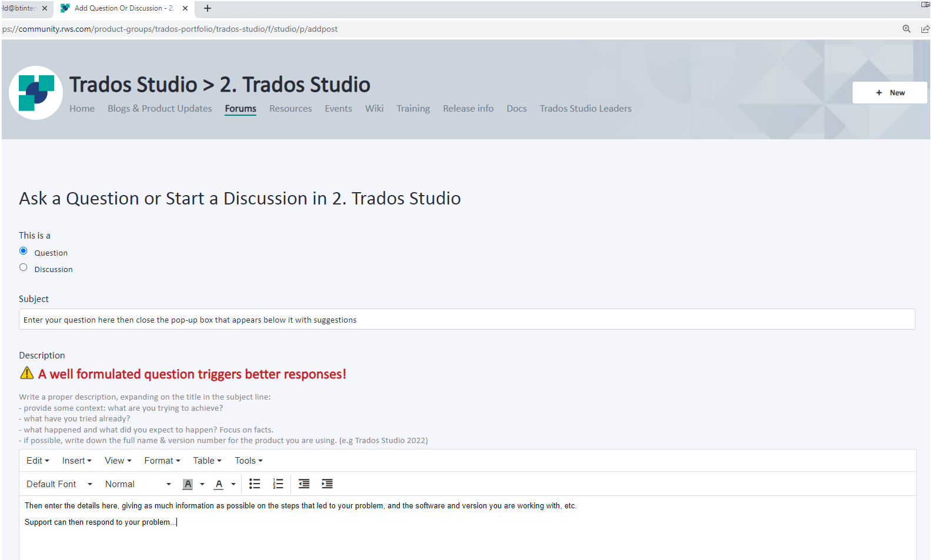Screen dimensions: 932x560
Task: Open the Normal paragraph style dropdown
Action: click(138, 484)
